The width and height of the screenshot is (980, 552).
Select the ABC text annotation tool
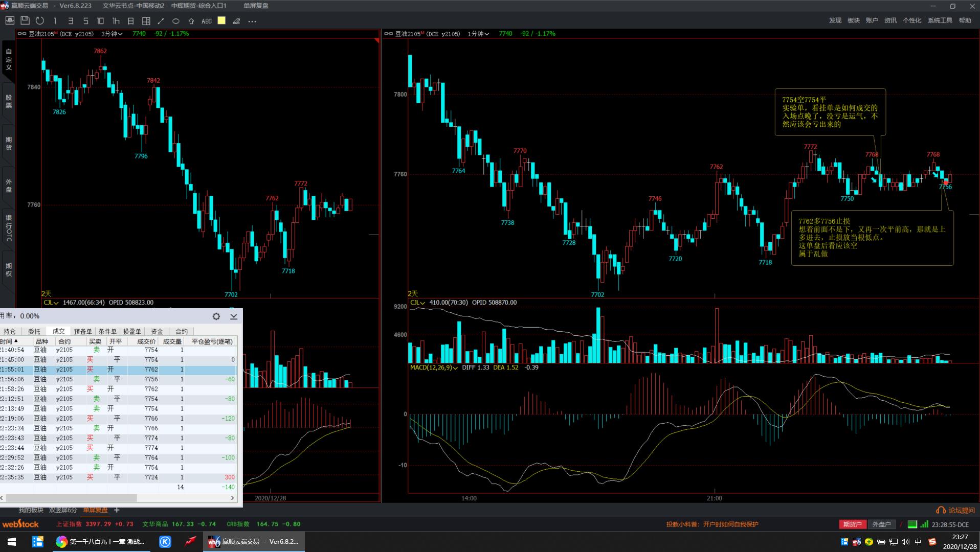(207, 21)
